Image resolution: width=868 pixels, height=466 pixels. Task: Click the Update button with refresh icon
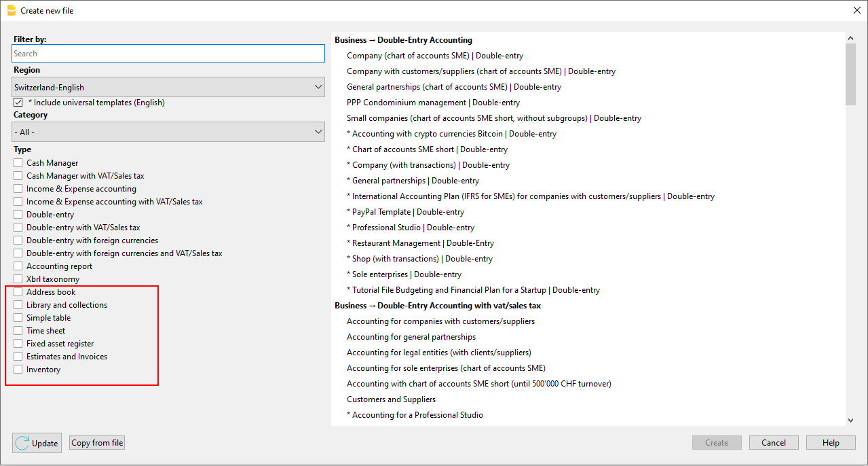(x=37, y=443)
